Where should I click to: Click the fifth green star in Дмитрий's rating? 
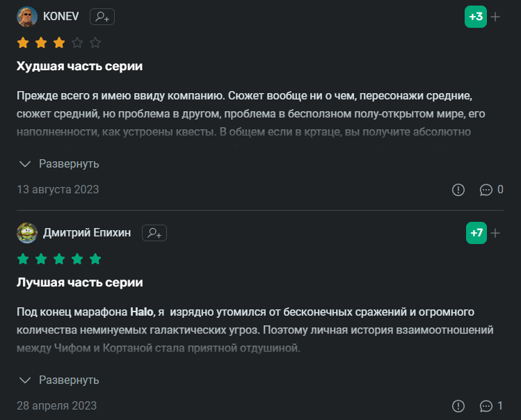pyautogui.click(x=95, y=259)
